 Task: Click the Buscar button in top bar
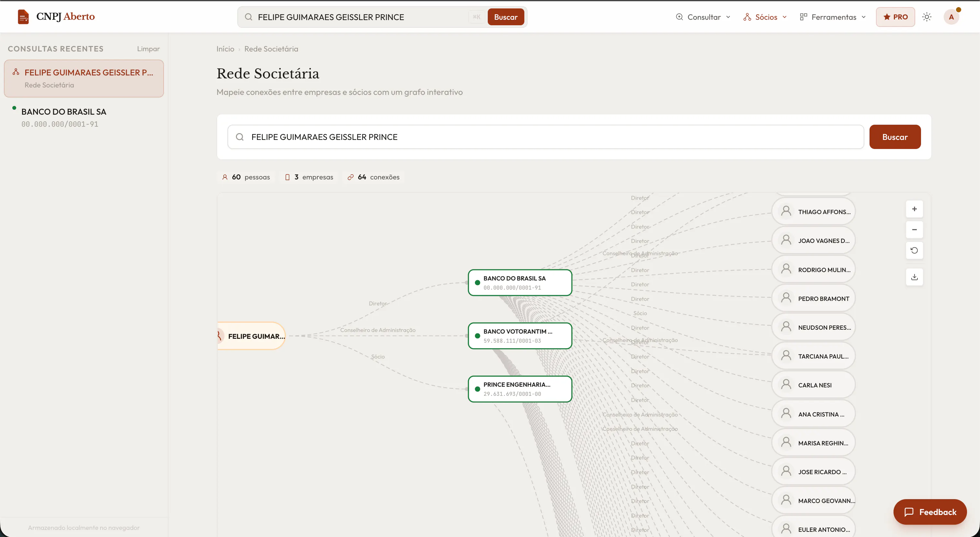pyautogui.click(x=506, y=17)
